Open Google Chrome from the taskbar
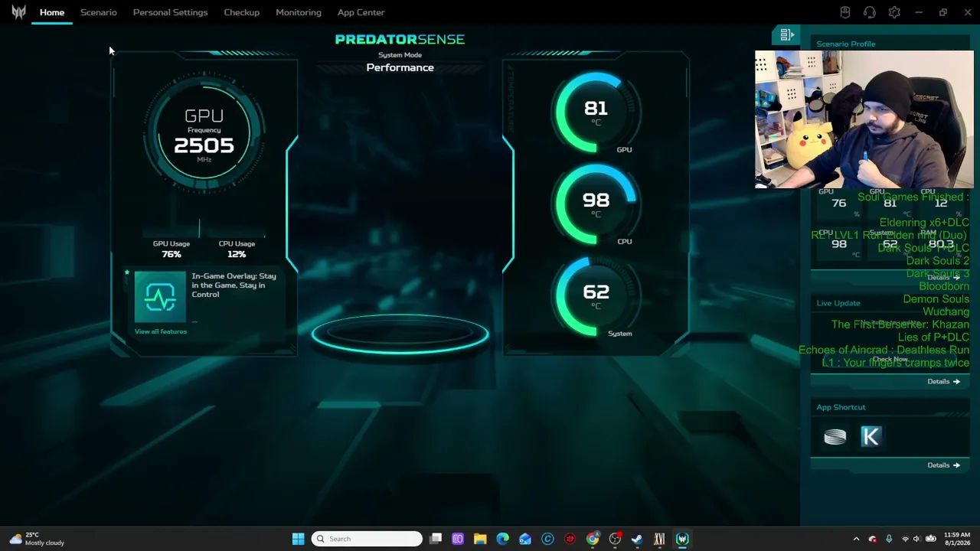 coord(593,539)
